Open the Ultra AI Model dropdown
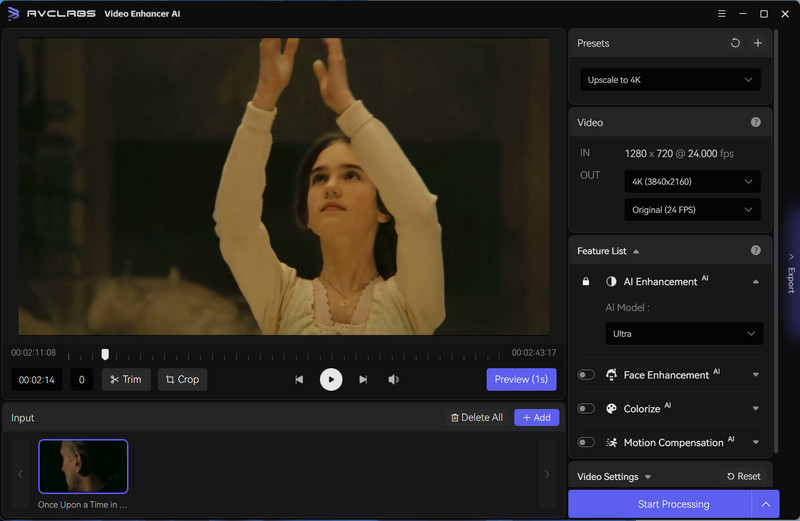Image resolution: width=800 pixels, height=521 pixels. [684, 333]
